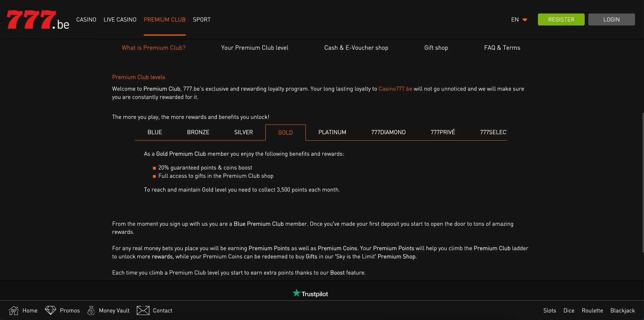This screenshot has height=320, width=644.
Task: Click the green REGISTER button
Action: [x=561, y=20]
